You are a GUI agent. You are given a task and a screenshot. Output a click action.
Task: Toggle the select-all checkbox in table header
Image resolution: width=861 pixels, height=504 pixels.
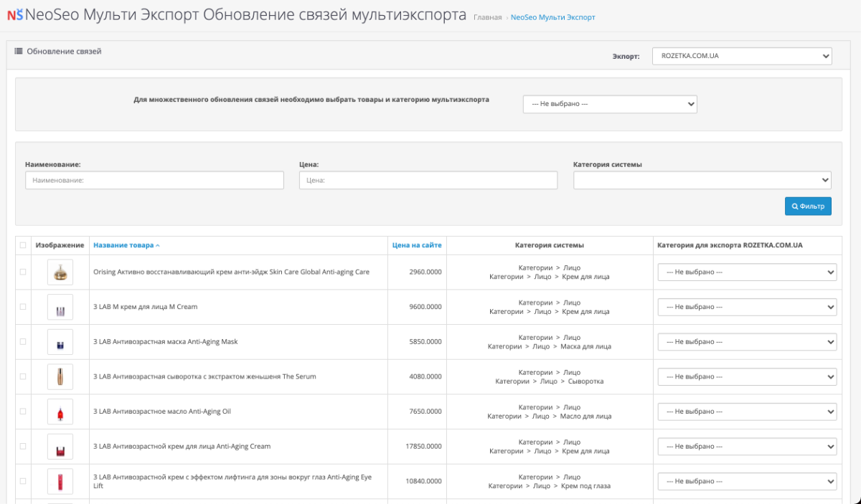23,245
